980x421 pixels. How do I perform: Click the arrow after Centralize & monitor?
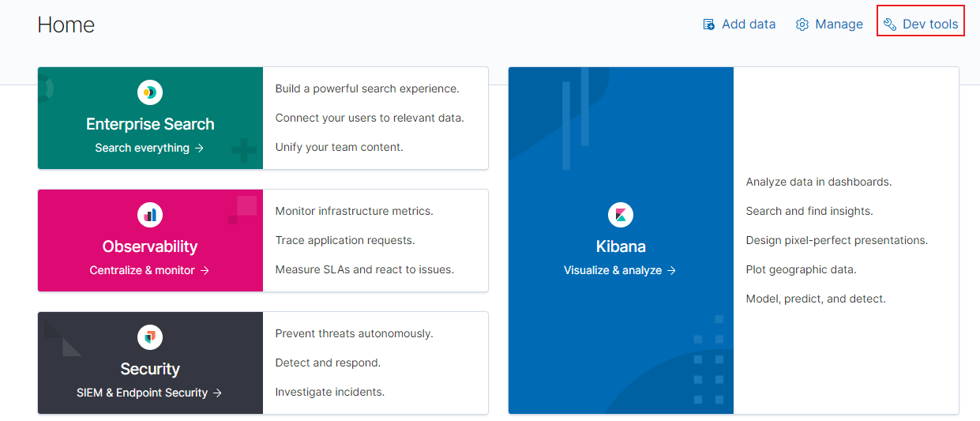(205, 270)
